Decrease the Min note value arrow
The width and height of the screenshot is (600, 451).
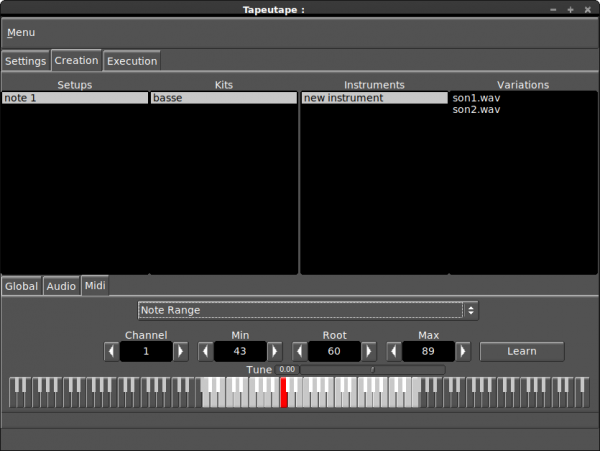(x=205, y=352)
